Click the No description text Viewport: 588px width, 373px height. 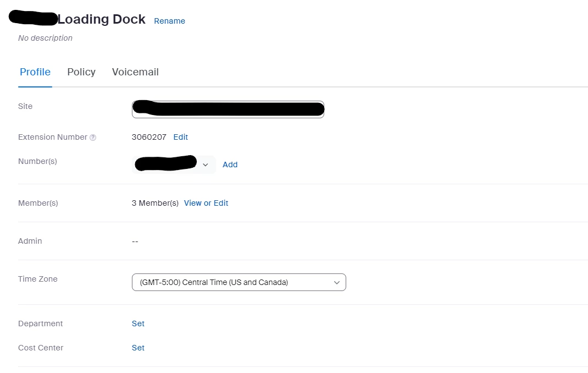[x=46, y=38]
